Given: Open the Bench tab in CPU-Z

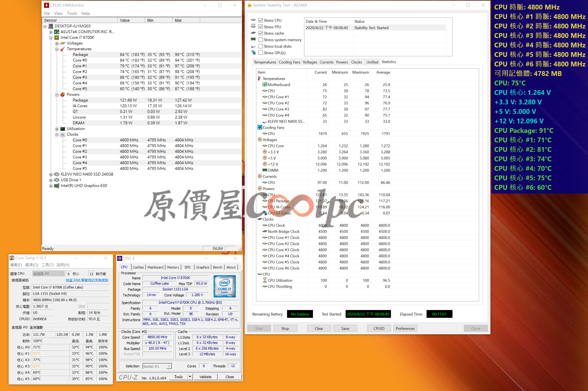Looking at the screenshot, I should point(217,267).
